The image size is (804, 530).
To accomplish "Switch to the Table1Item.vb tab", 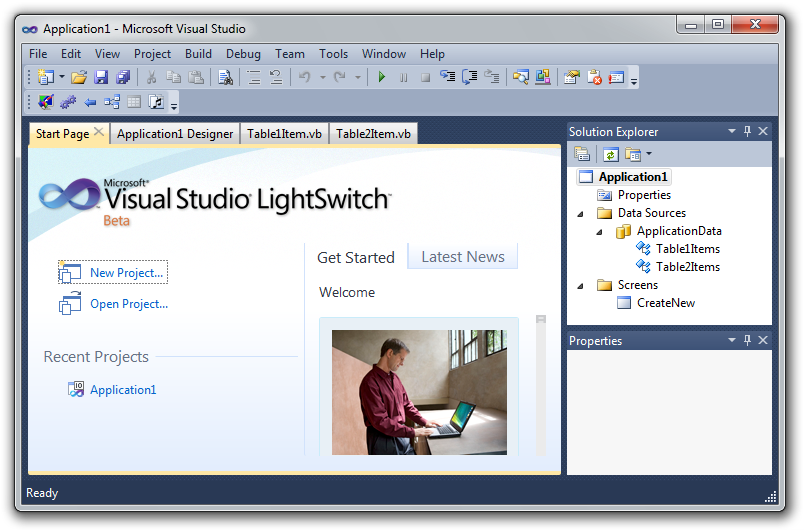I will pos(284,134).
